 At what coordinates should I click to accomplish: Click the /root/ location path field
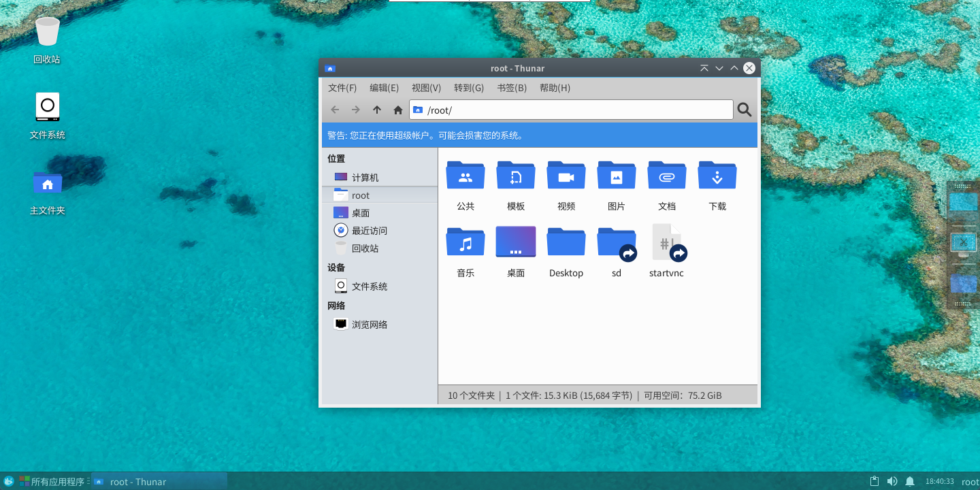[572, 110]
